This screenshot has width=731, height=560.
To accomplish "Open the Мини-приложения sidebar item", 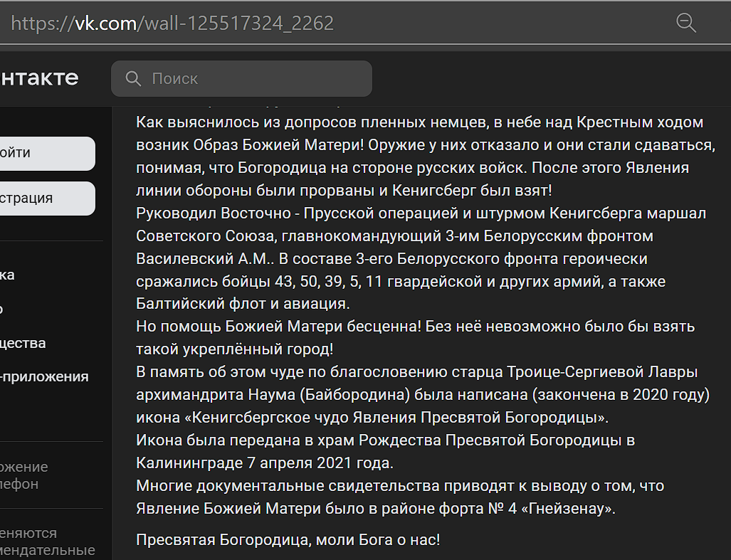I will (44, 376).
